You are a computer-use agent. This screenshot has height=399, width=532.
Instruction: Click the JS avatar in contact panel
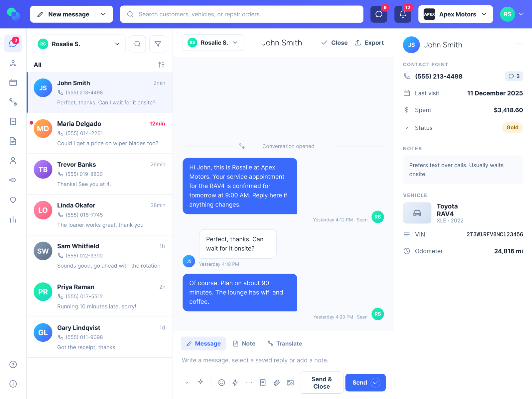coord(411,45)
